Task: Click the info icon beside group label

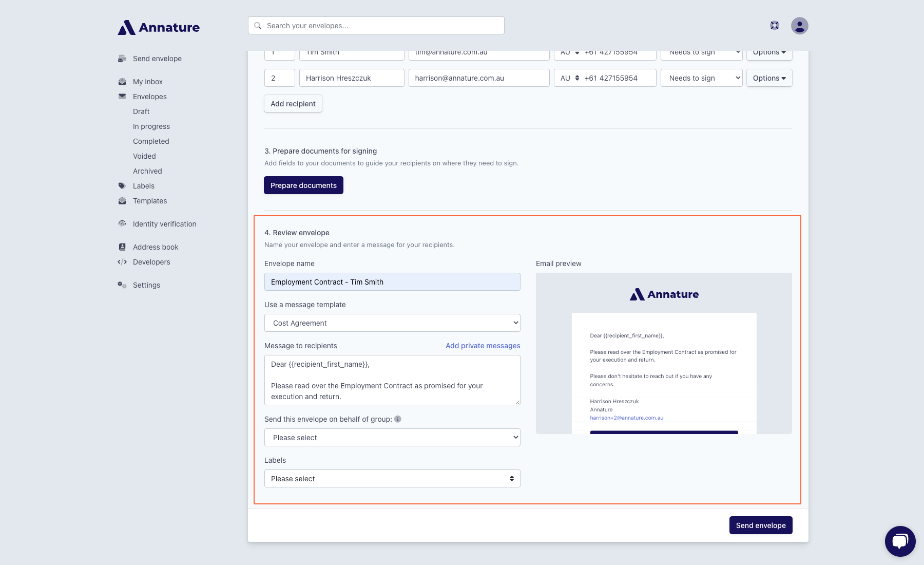Action: point(398,419)
